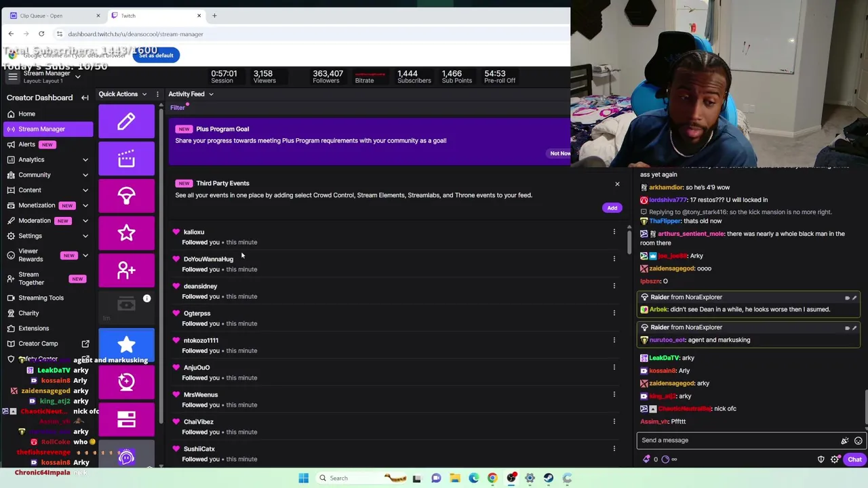Click username DoYouWannaHug in activity feed
This screenshot has width=868, height=488.
208,259
